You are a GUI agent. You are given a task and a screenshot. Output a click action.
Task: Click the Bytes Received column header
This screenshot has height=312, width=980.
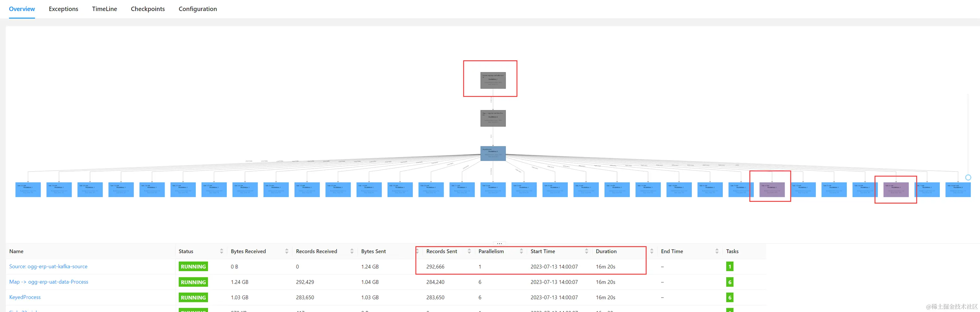pyautogui.click(x=249, y=251)
